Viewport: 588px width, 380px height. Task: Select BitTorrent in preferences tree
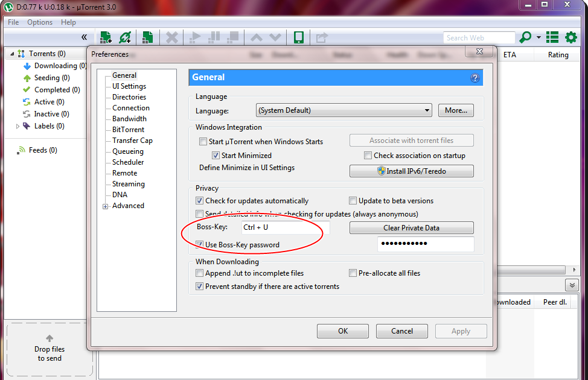128,130
